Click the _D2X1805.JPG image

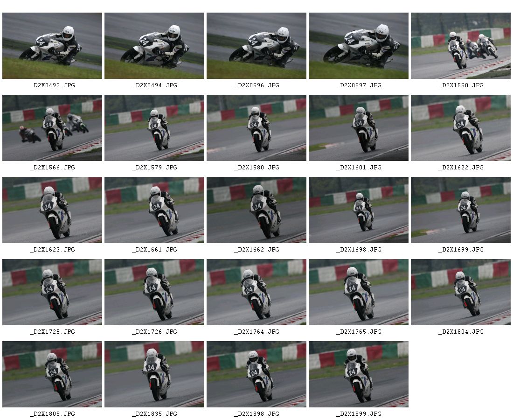(x=52, y=374)
